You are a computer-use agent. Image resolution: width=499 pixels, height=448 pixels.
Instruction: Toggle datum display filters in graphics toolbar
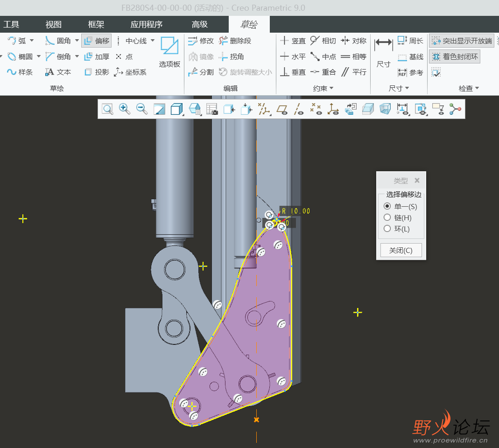click(264, 109)
